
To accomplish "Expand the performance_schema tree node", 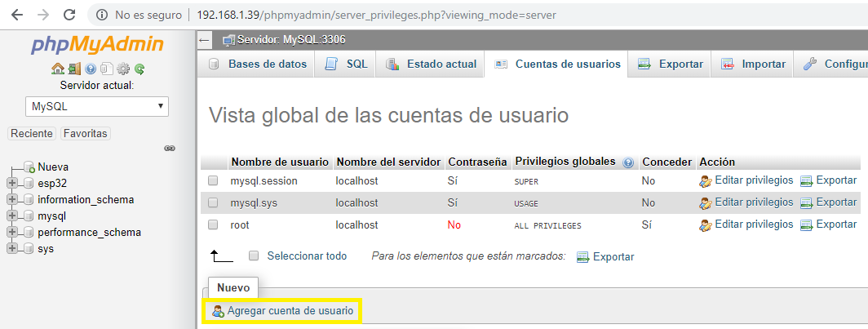I will (x=12, y=232).
